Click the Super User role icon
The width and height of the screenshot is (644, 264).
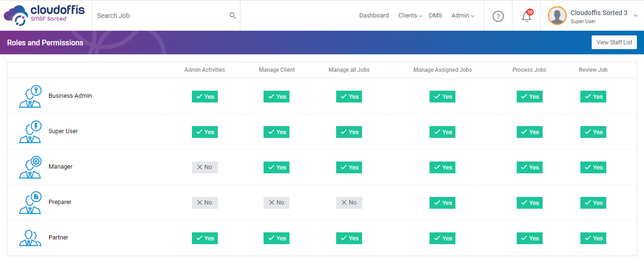(30, 132)
